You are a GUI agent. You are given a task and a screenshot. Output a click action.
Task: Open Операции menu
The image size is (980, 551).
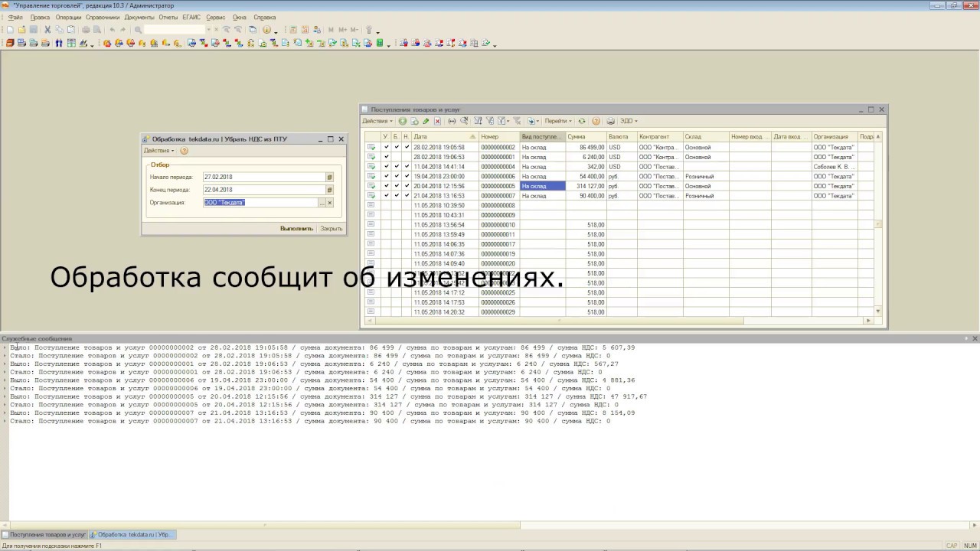click(68, 17)
